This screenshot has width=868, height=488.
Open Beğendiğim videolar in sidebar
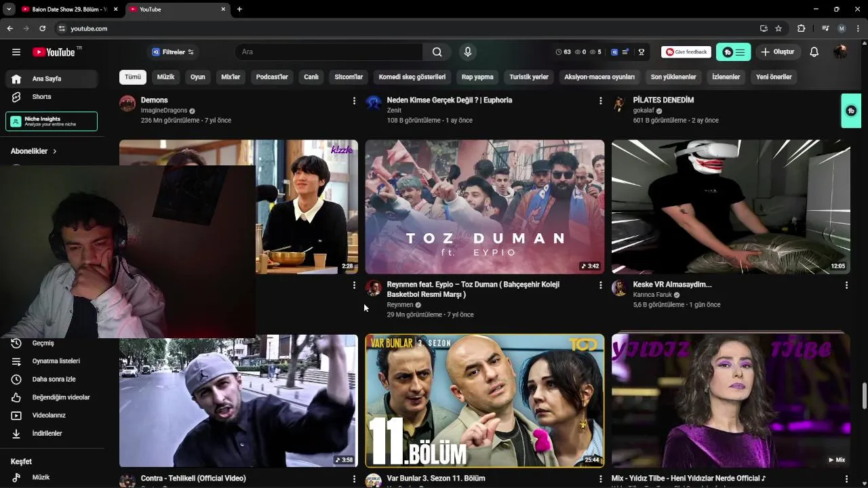(x=52, y=397)
